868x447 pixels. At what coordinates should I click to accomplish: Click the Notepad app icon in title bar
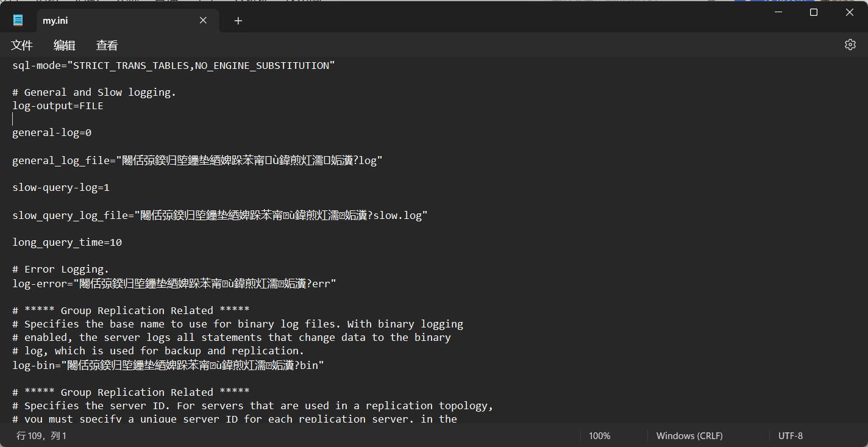click(18, 20)
